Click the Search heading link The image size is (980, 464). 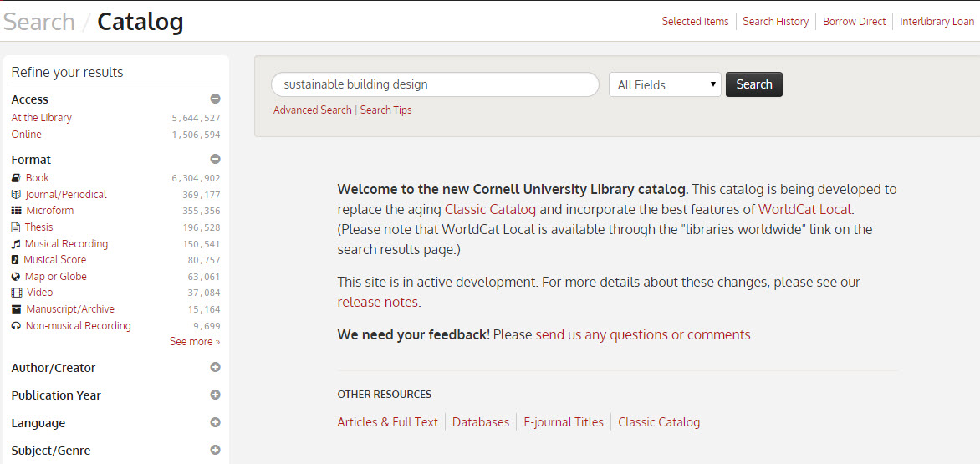pyautogui.click(x=38, y=22)
